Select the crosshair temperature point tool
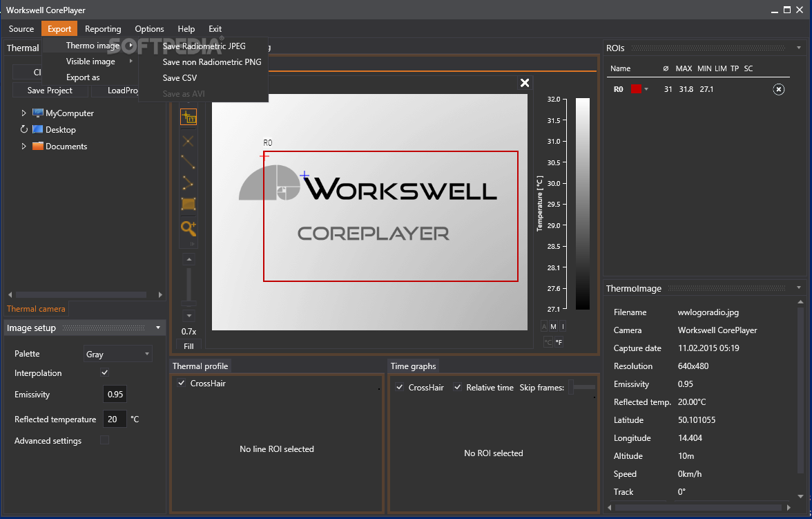The image size is (812, 519). [188, 117]
